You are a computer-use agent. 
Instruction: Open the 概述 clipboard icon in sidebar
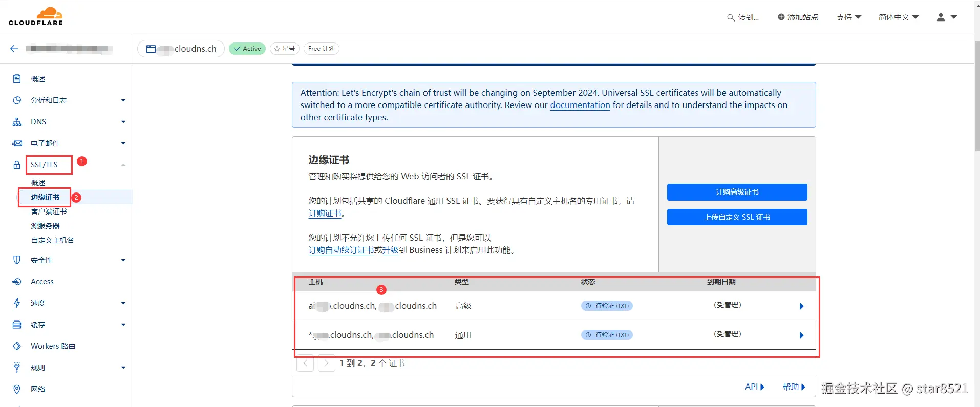tap(17, 79)
